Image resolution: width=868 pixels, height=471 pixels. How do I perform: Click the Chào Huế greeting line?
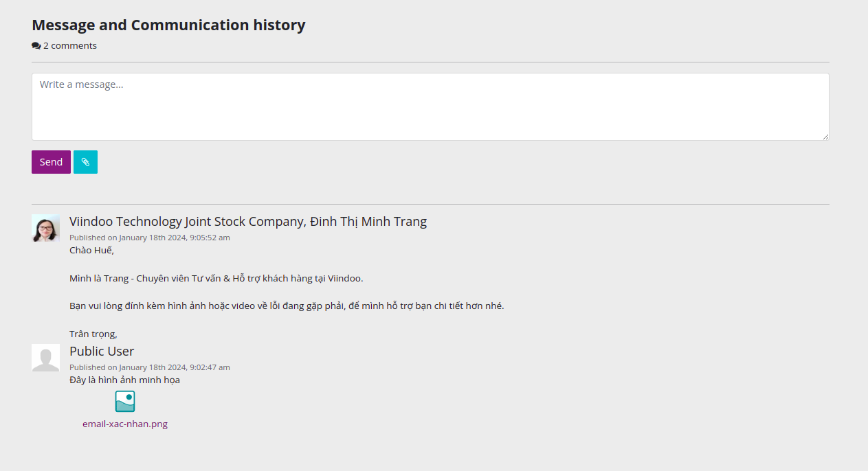coord(91,250)
